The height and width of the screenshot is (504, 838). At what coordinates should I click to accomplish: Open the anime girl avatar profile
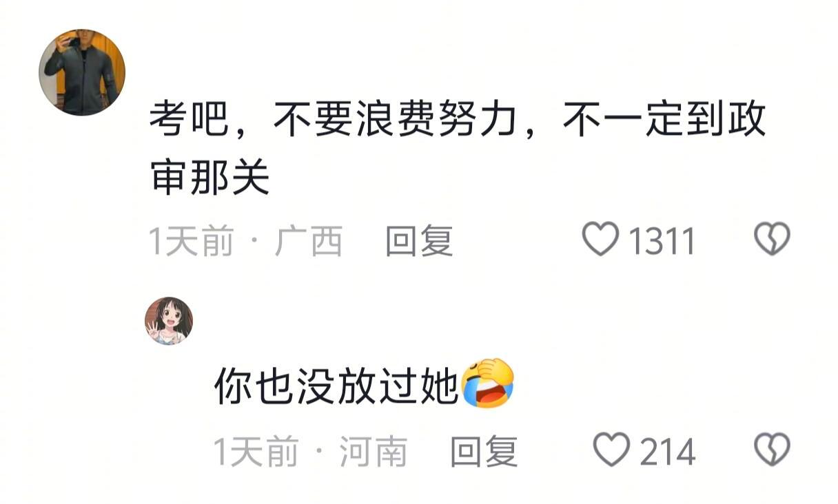[169, 321]
